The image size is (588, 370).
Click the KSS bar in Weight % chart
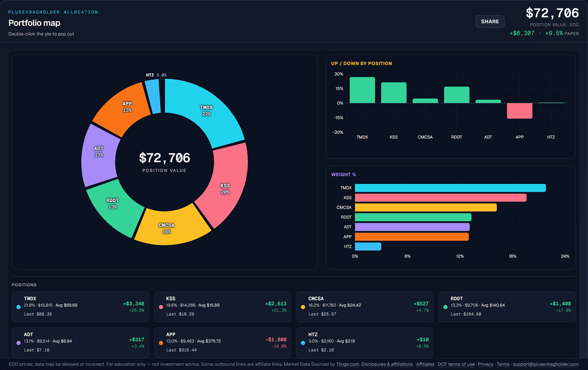click(440, 197)
